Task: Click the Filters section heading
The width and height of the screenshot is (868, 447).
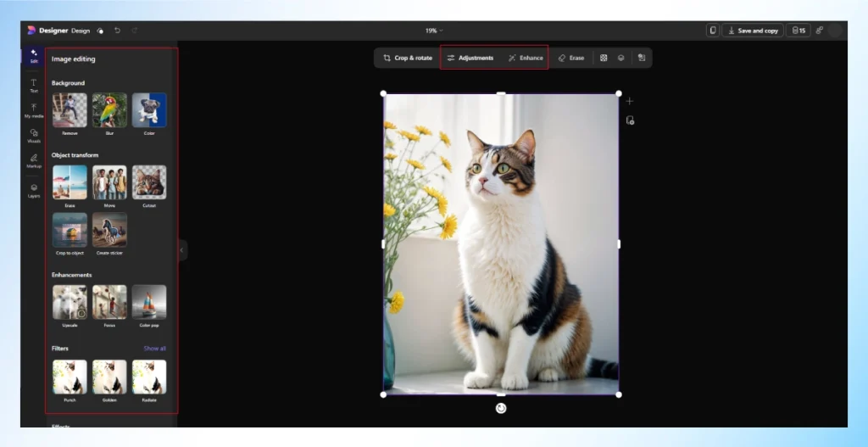Action: tap(60, 349)
